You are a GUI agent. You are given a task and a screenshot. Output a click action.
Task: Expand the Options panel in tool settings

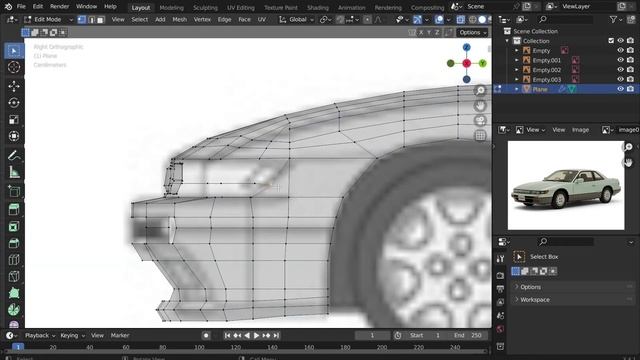click(x=573, y=287)
